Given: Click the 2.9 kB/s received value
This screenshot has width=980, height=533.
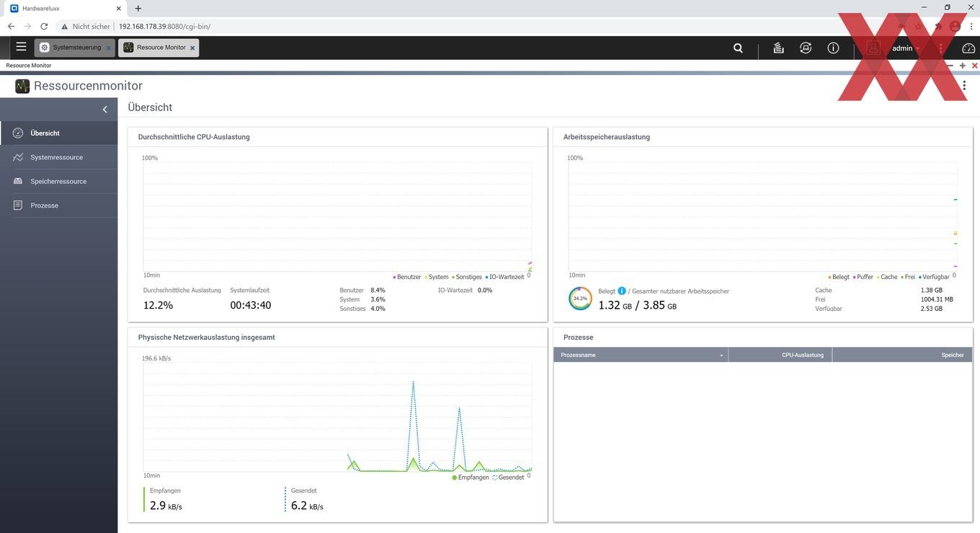Looking at the screenshot, I should coord(166,506).
